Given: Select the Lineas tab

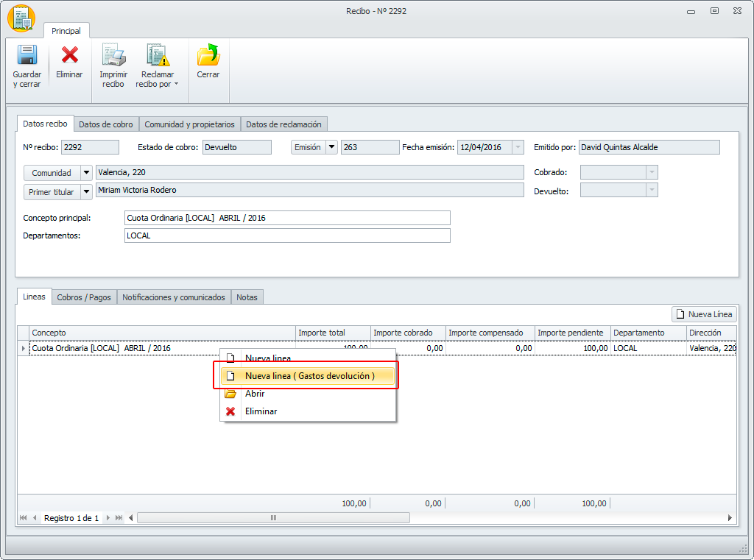Looking at the screenshot, I should point(34,297).
